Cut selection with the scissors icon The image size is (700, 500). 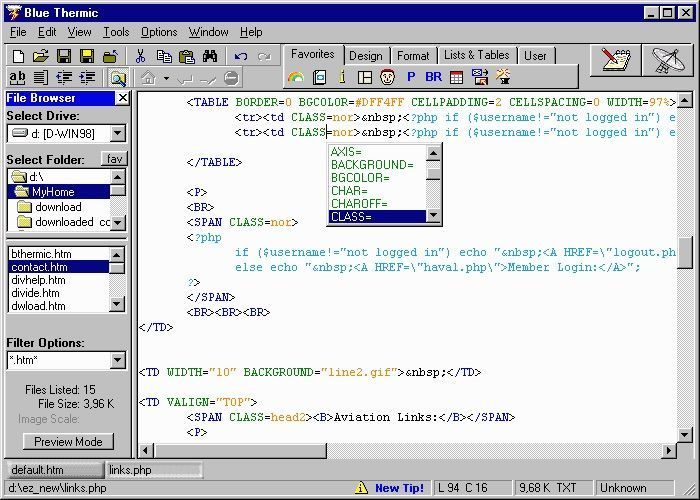point(140,56)
